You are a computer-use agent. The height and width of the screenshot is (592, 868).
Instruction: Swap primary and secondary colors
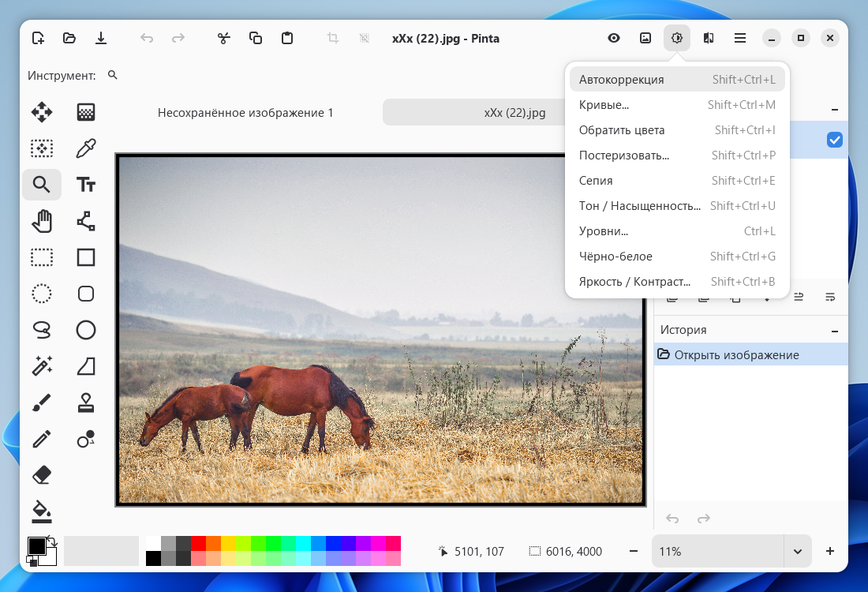pos(53,541)
